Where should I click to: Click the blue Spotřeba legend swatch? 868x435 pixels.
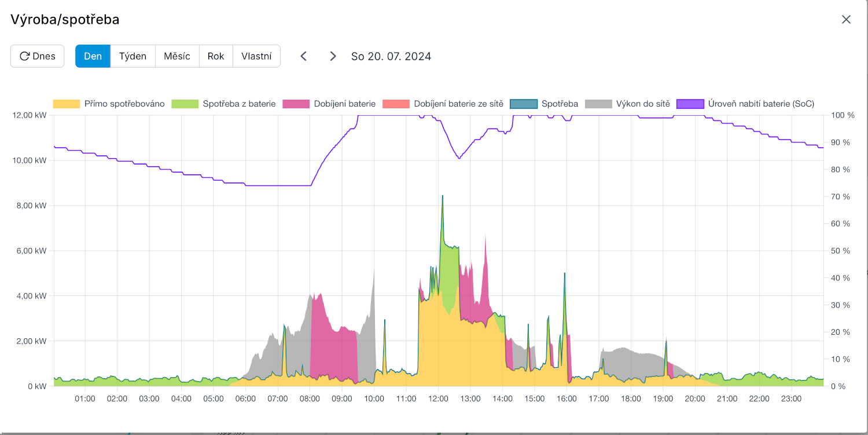(524, 104)
